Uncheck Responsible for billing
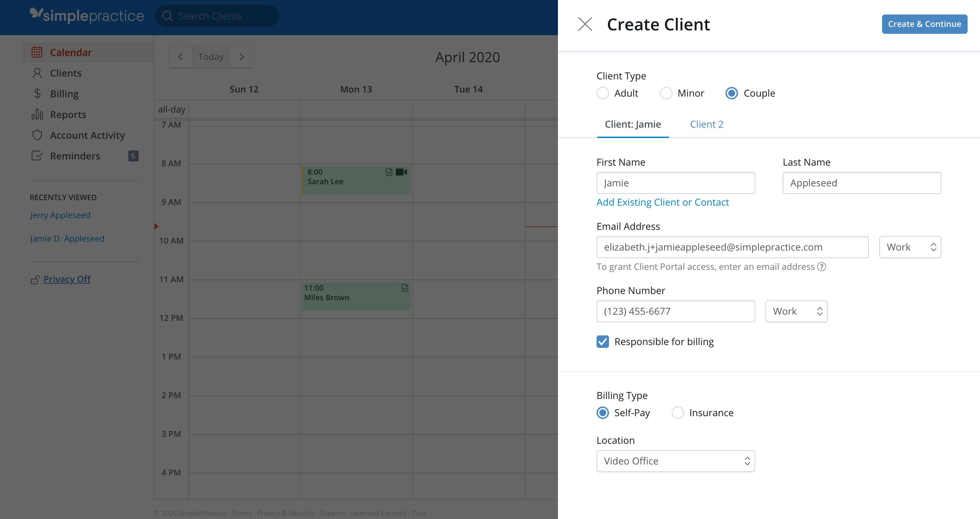The image size is (980, 519). 603,342
